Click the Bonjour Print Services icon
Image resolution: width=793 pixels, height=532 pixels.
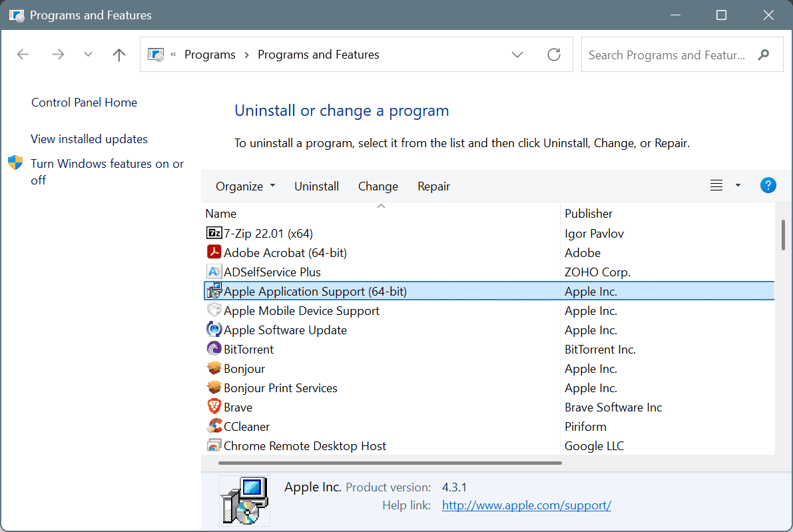coord(214,388)
